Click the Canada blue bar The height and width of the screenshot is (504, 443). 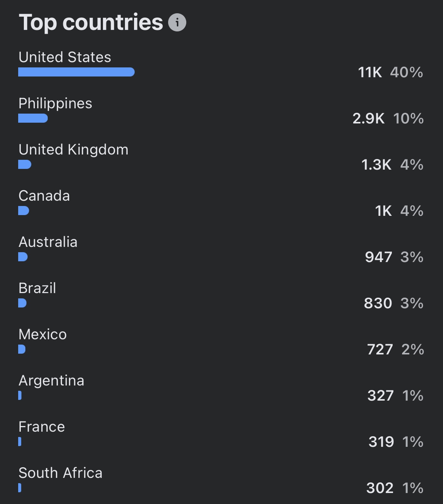click(x=23, y=211)
